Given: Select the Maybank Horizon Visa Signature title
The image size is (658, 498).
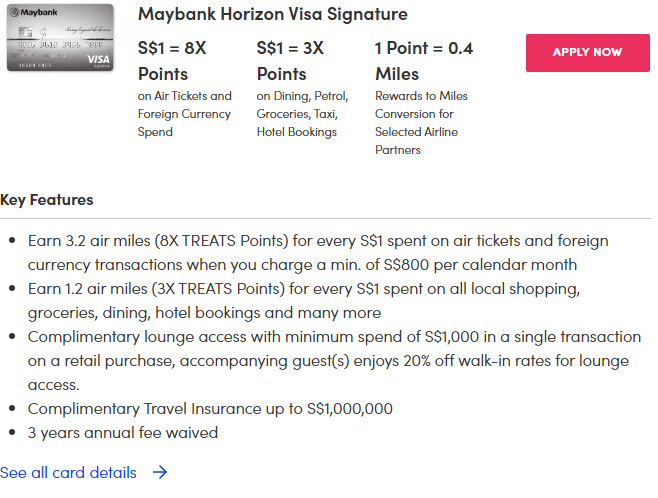Looking at the screenshot, I should click(x=272, y=14).
